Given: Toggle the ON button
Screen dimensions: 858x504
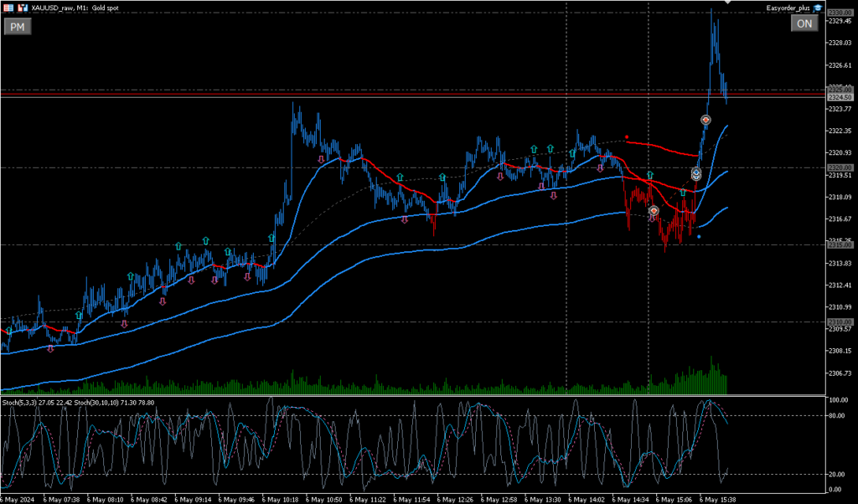Looking at the screenshot, I should pos(804,23).
